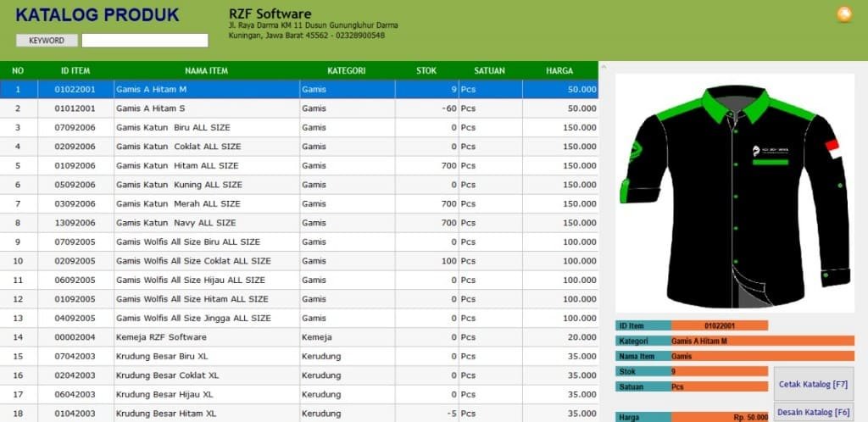Click the Harga field showing Rp. 50.000
This screenshot has height=422, width=868.
pyautogui.click(x=720, y=418)
